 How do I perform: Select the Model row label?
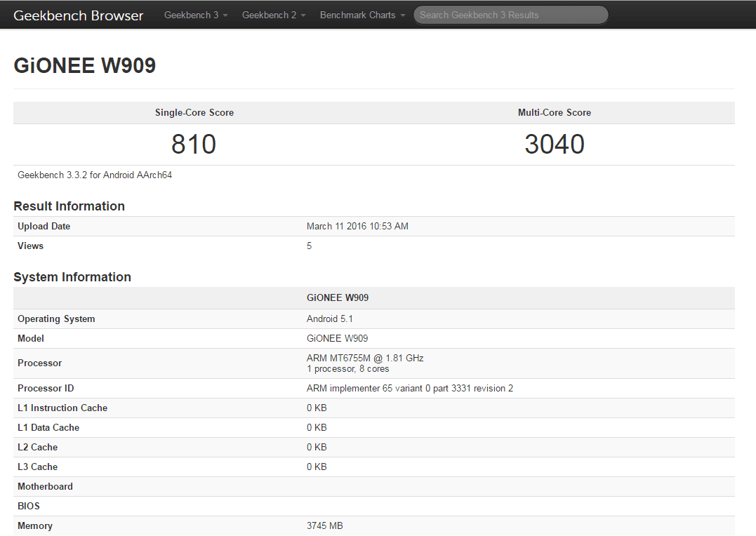pyautogui.click(x=30, y=338)
